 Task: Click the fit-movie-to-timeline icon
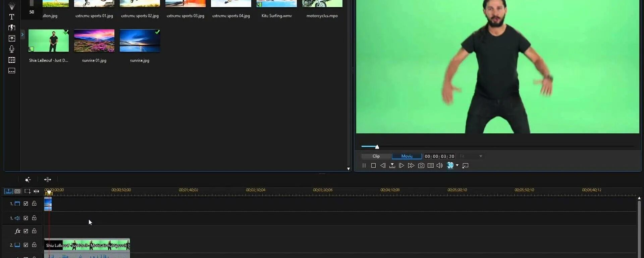pyautogui.click(x=36, y=191)
